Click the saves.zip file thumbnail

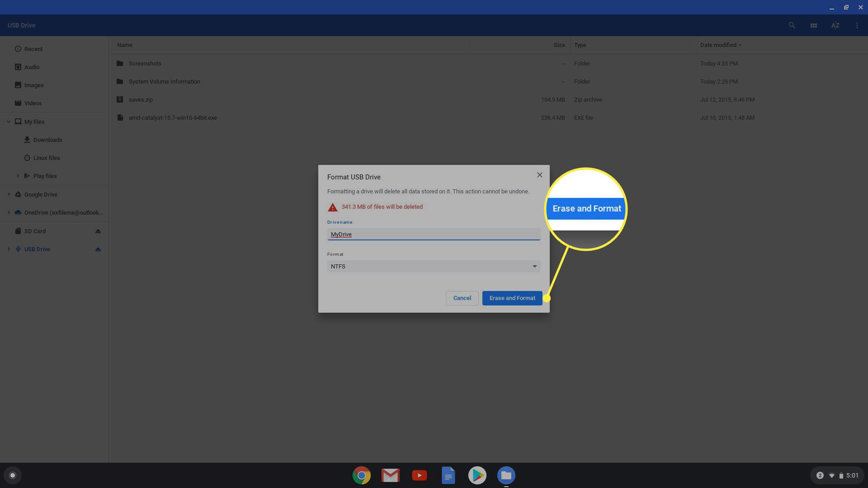[x=119, y=99]
